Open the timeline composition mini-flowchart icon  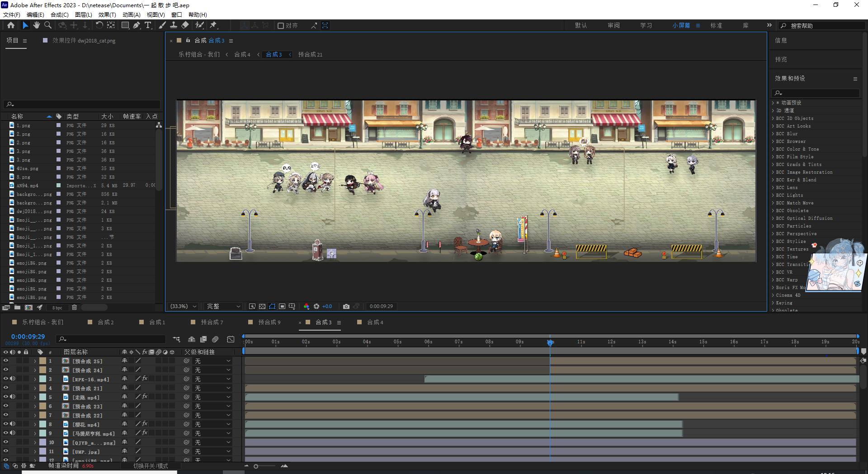(x=176, y=339)
